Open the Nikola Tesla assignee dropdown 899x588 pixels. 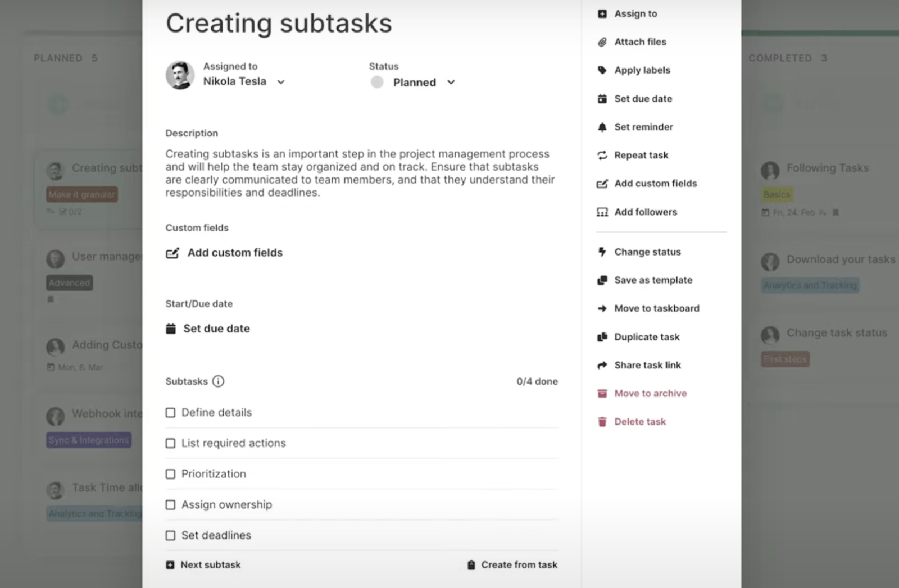281,82
